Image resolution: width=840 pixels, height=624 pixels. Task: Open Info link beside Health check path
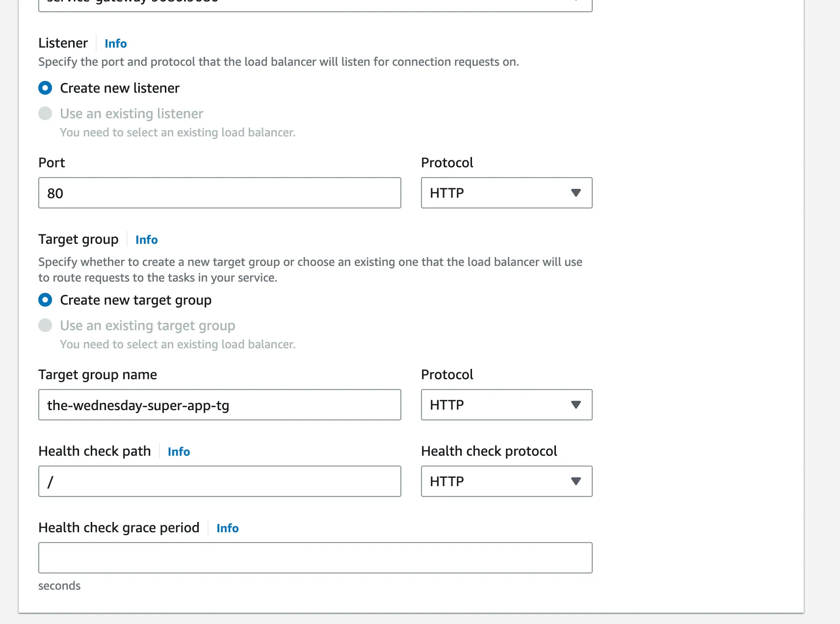(x=179, y=452)
